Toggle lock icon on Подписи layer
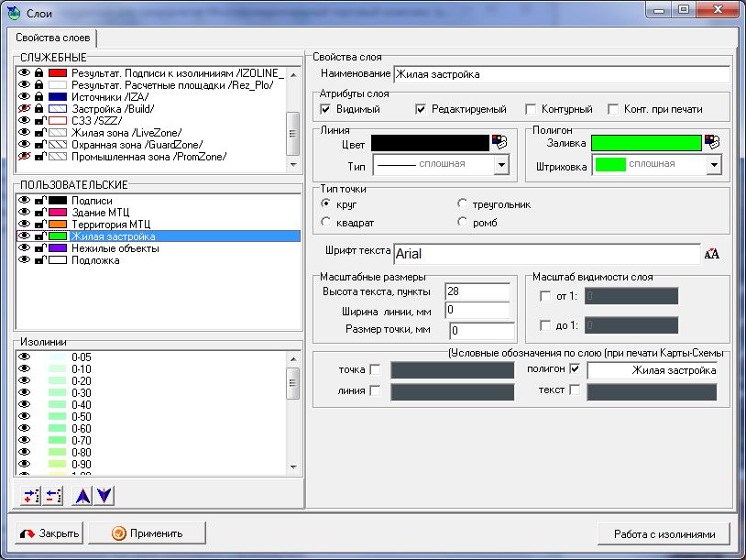 (x=39, y=200)
